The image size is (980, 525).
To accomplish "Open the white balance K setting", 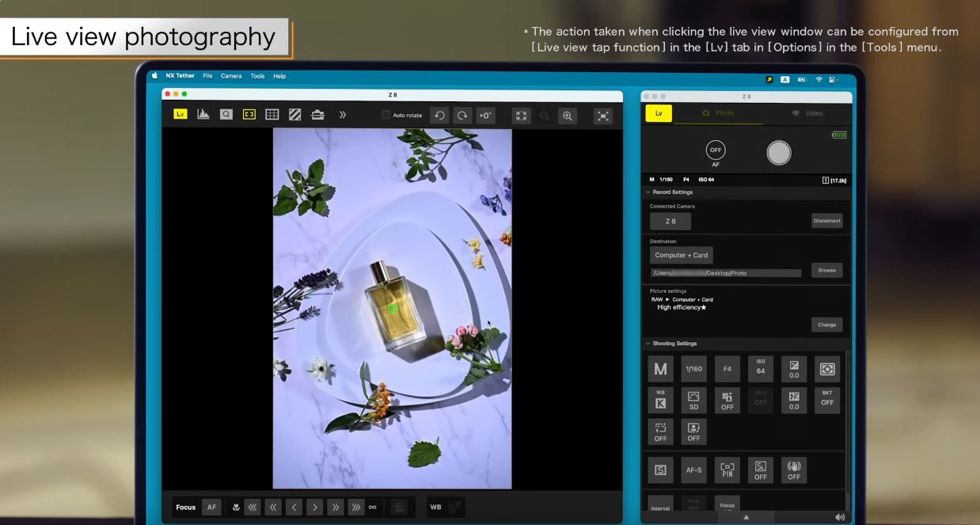I will [661, 400].
